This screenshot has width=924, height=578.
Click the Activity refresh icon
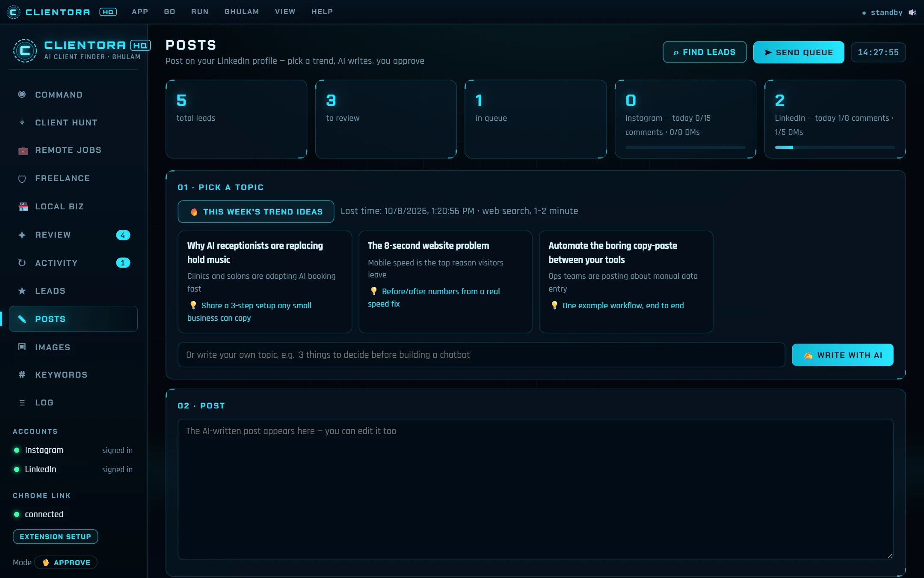coord(22,263)
